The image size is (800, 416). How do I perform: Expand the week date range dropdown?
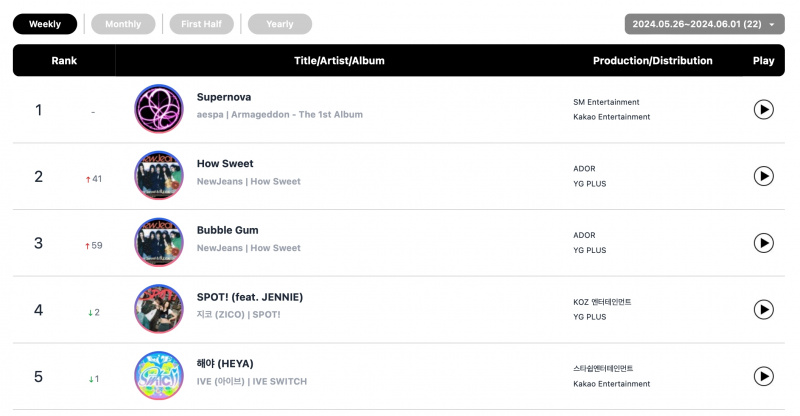click(x=704, y=24)
